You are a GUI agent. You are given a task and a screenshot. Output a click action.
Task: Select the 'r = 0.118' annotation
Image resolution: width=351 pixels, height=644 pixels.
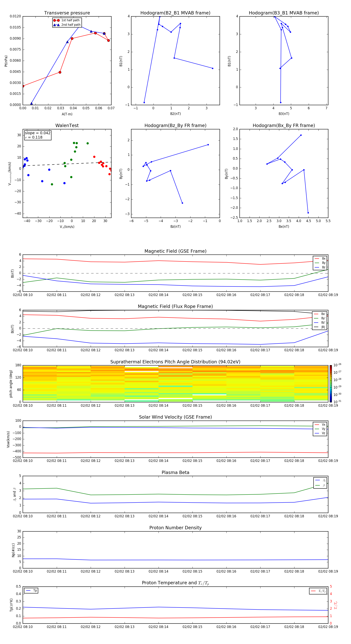[34, 137]
